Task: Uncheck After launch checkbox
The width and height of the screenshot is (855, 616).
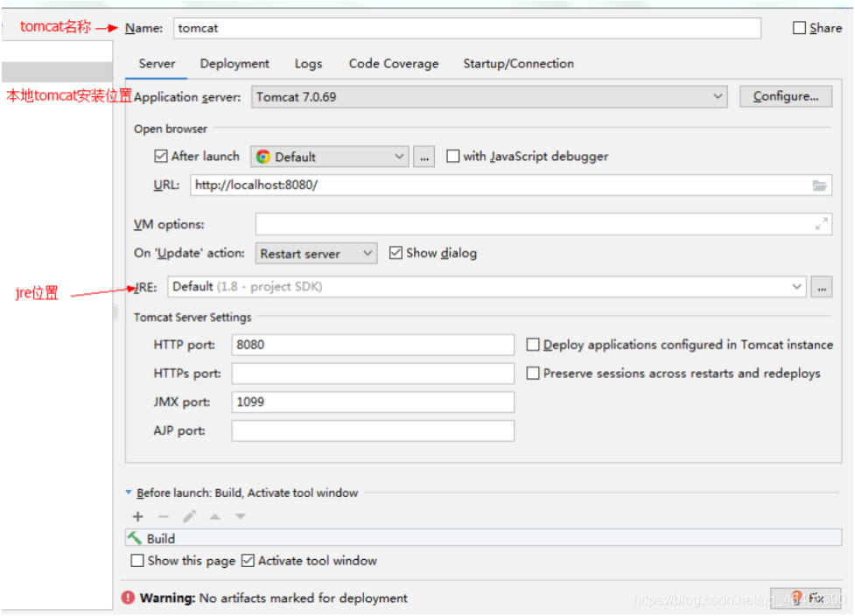Action: point(160,157)
